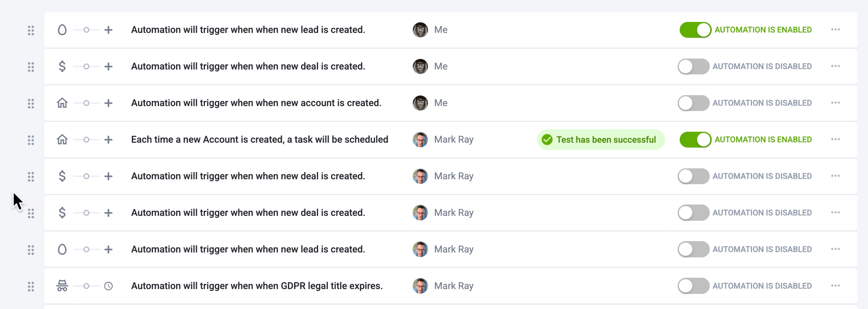
Task: Click drag handle of GDPR automation row
Action: coord(31,287)
